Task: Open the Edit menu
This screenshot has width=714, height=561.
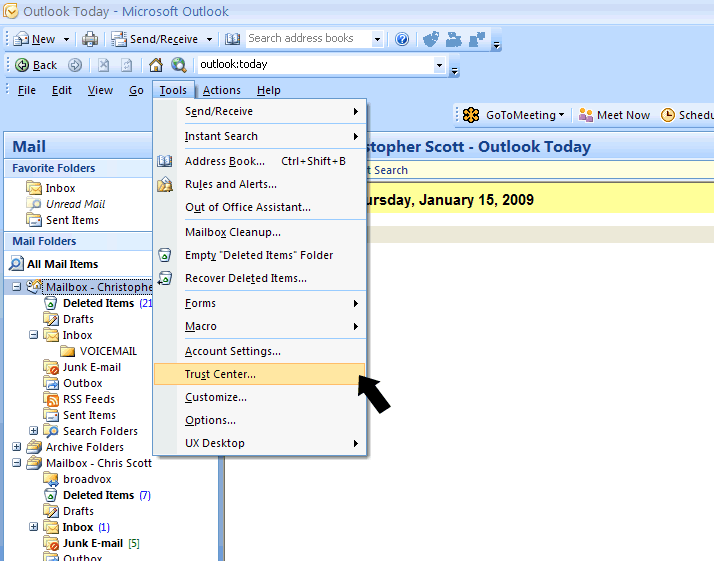Action: coord(61,90)
